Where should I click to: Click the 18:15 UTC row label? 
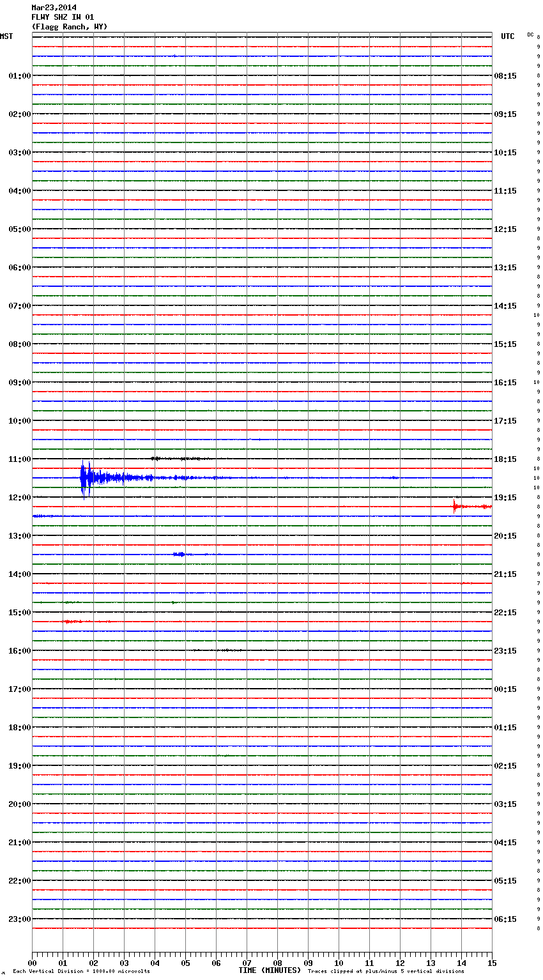tap(505, 459)
